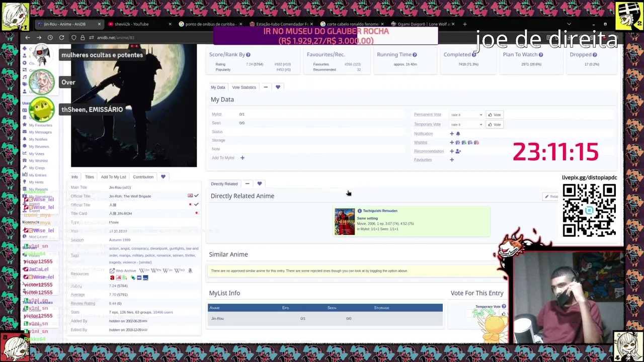Select the Contribution tab
This screenshot has width=644, height=362.
[x=143, y=177]
